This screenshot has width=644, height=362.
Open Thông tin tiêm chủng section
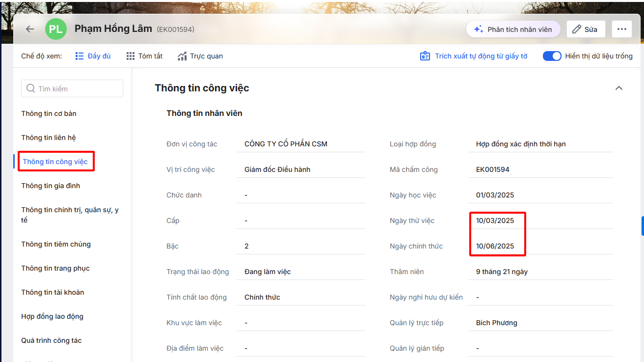coord(56,244)
